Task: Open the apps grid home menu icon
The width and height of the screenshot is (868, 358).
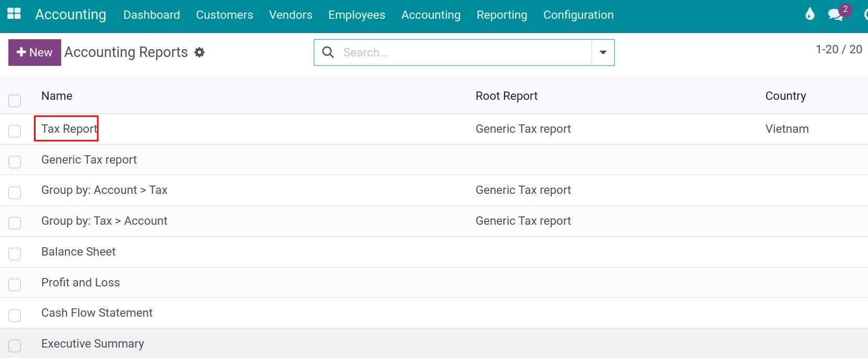Action: coord(14,14)
